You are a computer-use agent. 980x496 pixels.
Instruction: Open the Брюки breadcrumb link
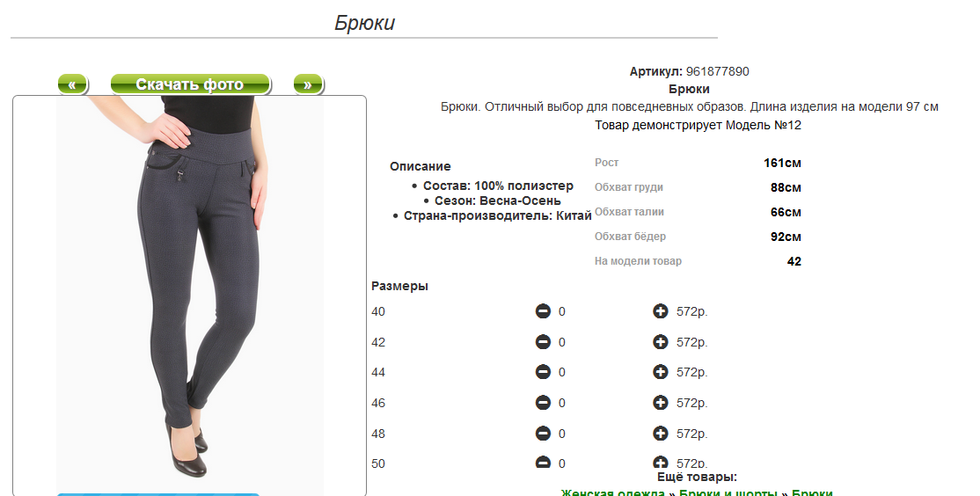(x=812, y=492)
